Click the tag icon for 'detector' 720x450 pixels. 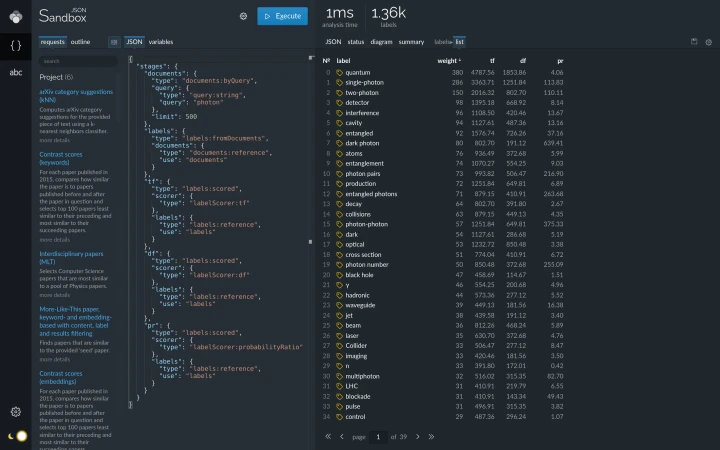pyautogui.click(x=339, y=103)
